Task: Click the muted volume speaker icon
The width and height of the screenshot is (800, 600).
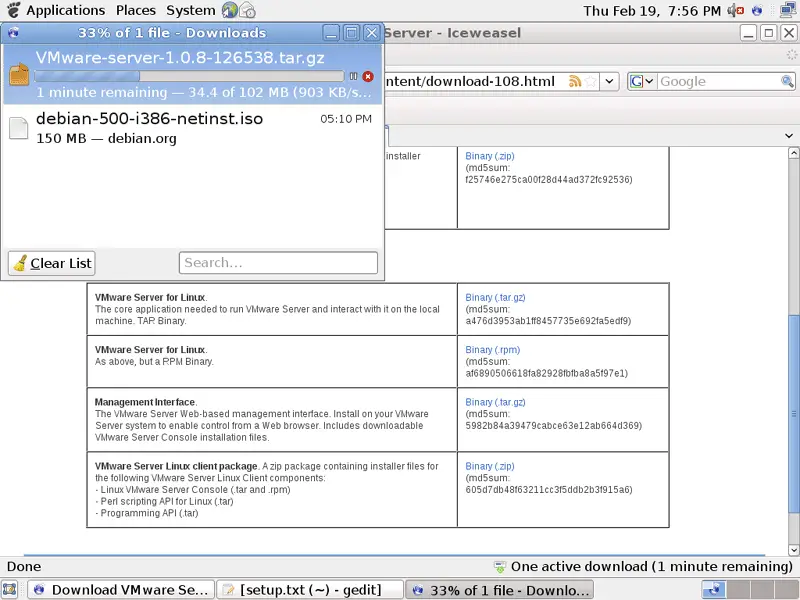Action: coord(736,10)
